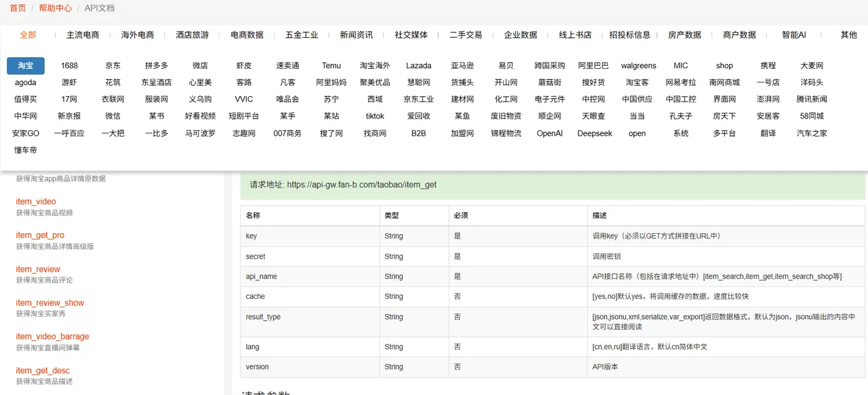Viewport: 868px width, 395px height.
Task: Switch to the 智能AI tab
Action: click(x=794, y=35)
